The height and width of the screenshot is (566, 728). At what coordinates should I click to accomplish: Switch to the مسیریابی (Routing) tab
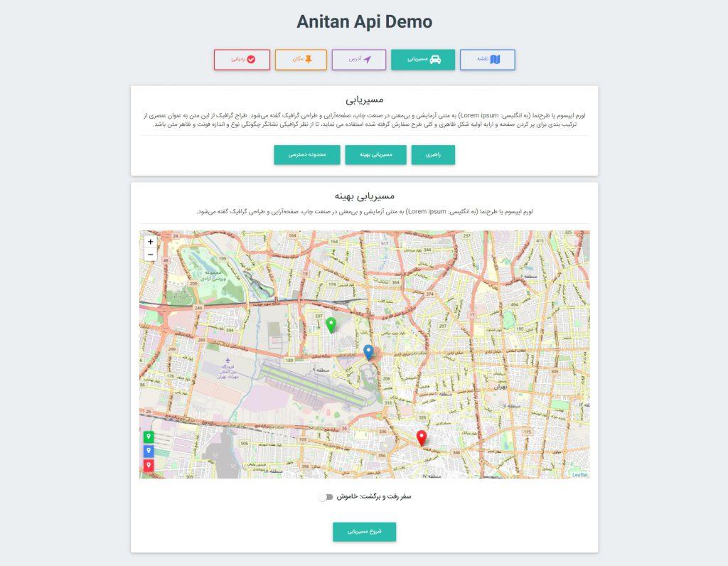(422, 60)
